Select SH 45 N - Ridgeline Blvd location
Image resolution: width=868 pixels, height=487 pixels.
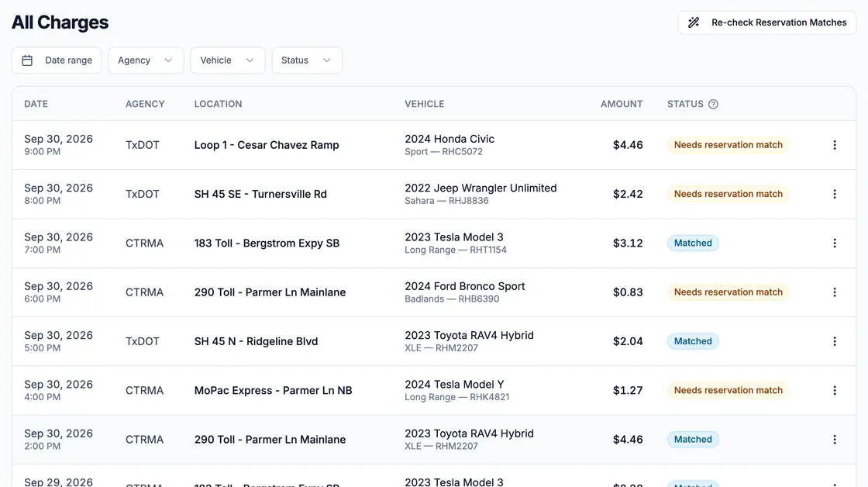coord(256,341)
